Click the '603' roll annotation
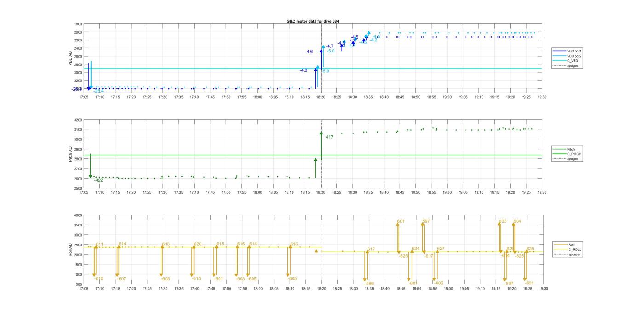 [503, 221]
